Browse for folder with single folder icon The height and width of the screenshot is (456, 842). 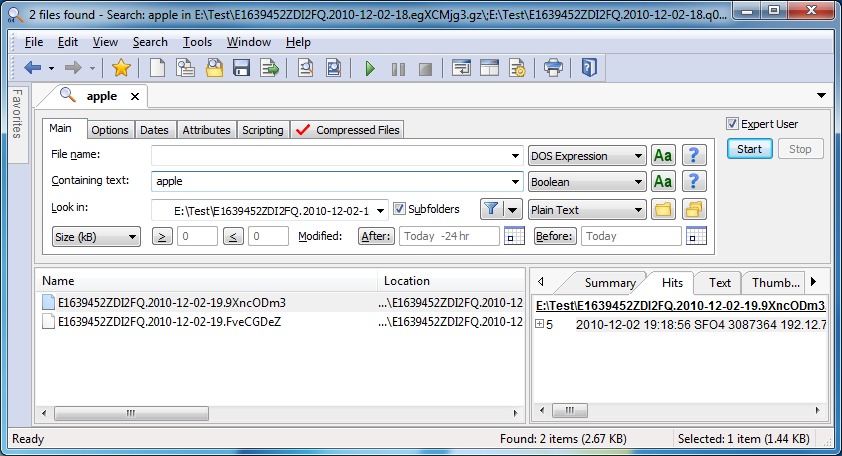(x=663, y=209)
